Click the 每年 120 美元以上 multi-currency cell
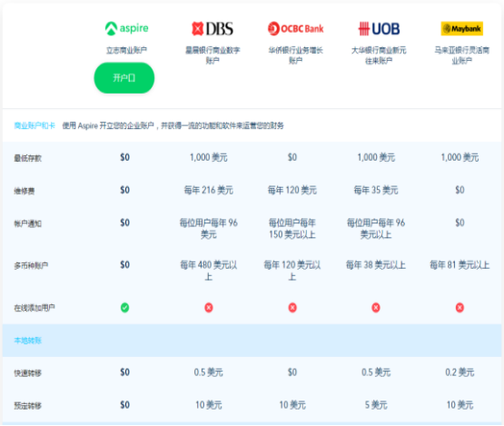 [x=292, y=271]
